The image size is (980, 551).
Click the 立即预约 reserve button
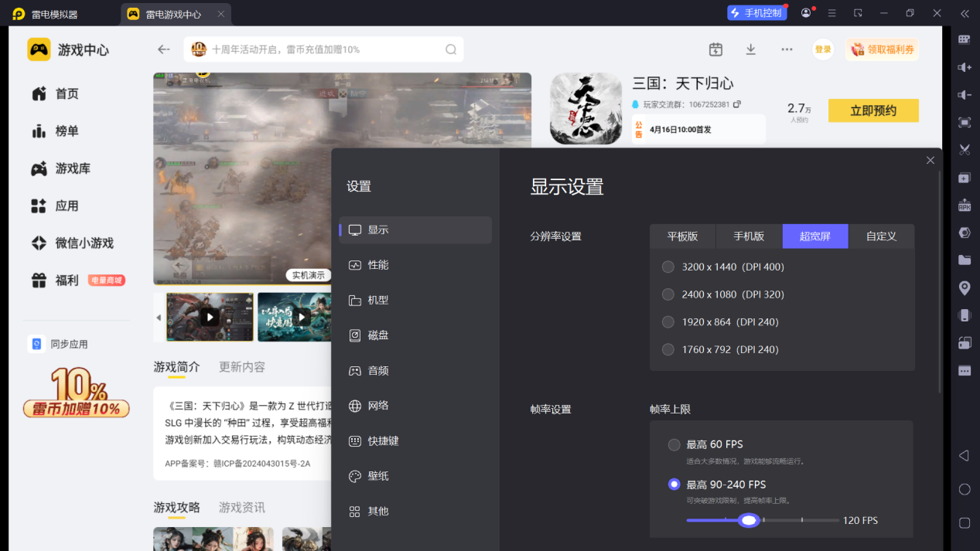[x=872, y=110]
